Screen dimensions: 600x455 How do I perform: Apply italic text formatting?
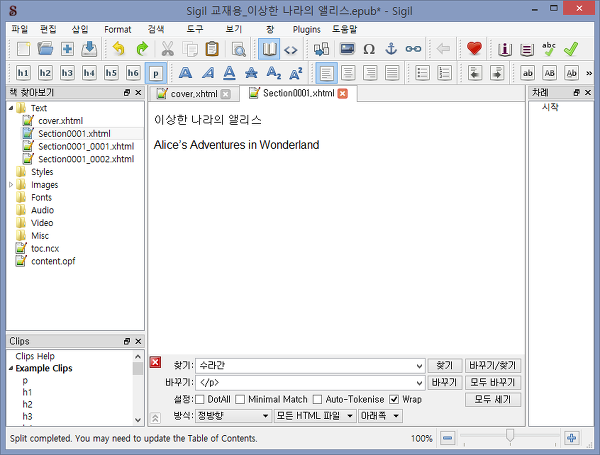pyautogui.click(x=208, y=73)
